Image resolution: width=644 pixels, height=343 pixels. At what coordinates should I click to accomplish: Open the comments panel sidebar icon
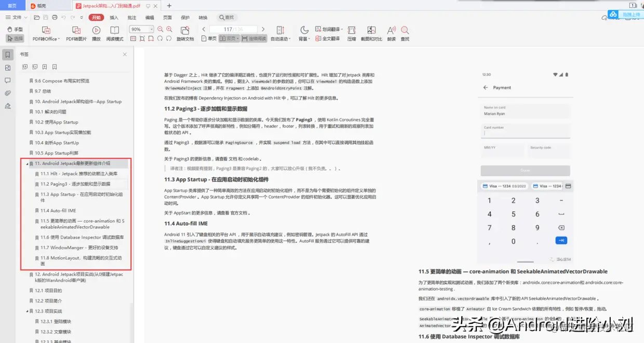click(x=7, y=80)
